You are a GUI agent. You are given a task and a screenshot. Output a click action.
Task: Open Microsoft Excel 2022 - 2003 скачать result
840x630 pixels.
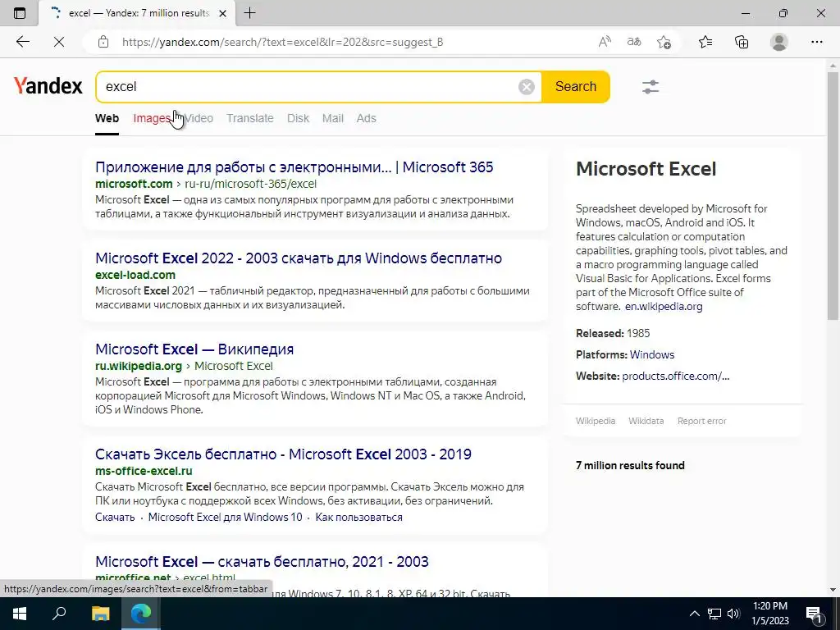(x=299, y=258)
